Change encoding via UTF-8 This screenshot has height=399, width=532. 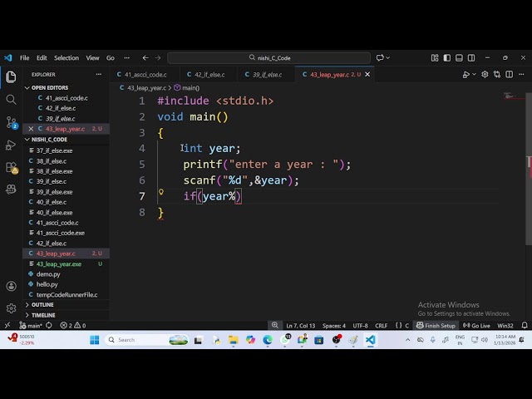click(x=360, y=325)
